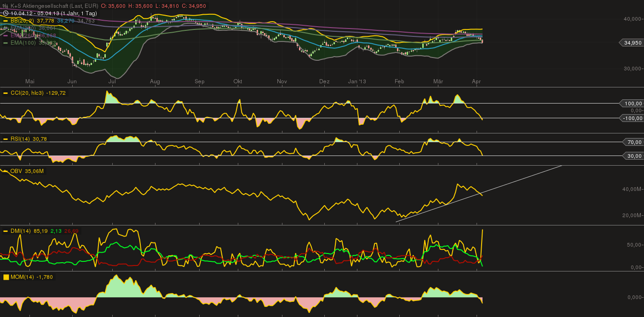
Task: Click the green EMA(100) legend swatch
Action: [6, 43]
